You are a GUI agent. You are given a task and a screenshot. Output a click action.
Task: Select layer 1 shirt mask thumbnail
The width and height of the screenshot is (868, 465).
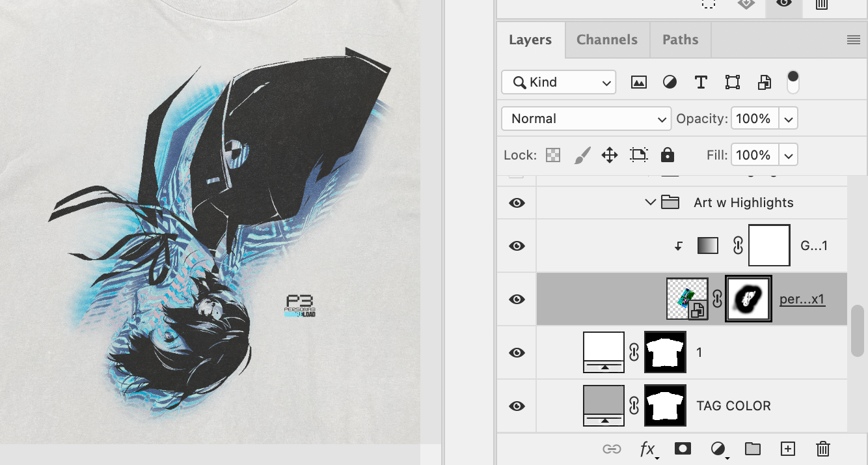pos(665,352)
